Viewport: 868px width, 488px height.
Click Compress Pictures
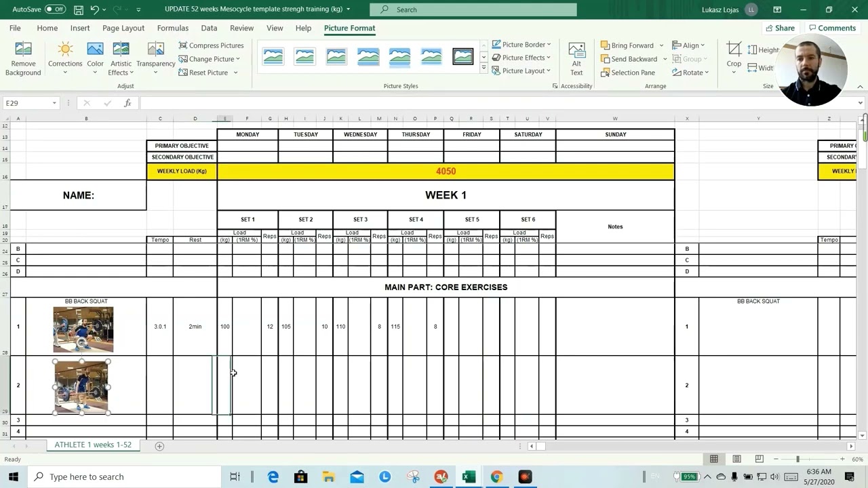pyautogui.click(x=211, y=45)
